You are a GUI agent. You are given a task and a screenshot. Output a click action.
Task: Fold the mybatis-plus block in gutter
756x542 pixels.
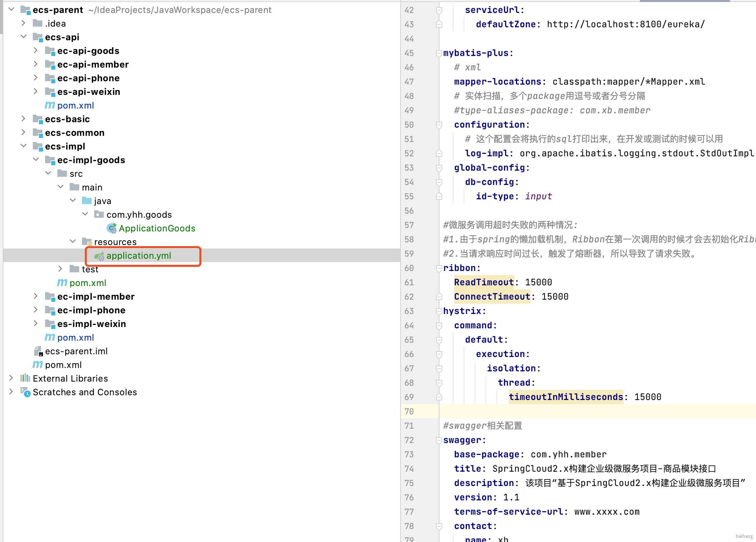439,53
